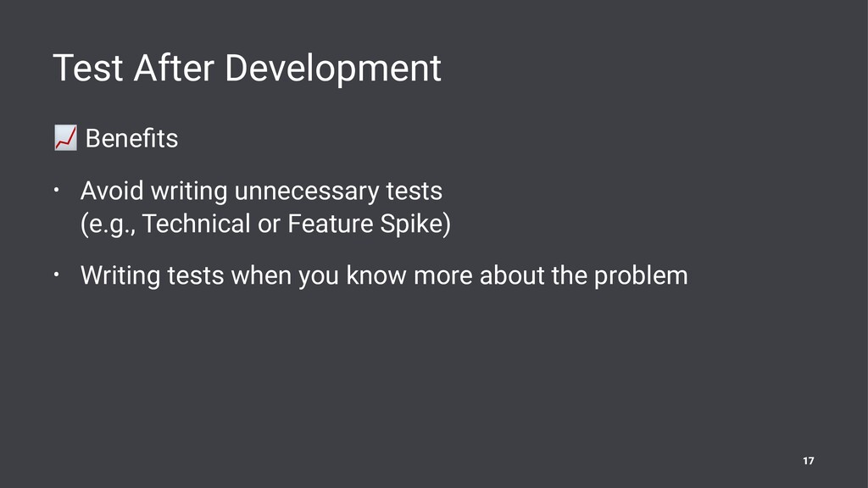Click the '(e.g., Technical or Feature Spike)' line
The image size is (868, 488).
pos(265,224)
